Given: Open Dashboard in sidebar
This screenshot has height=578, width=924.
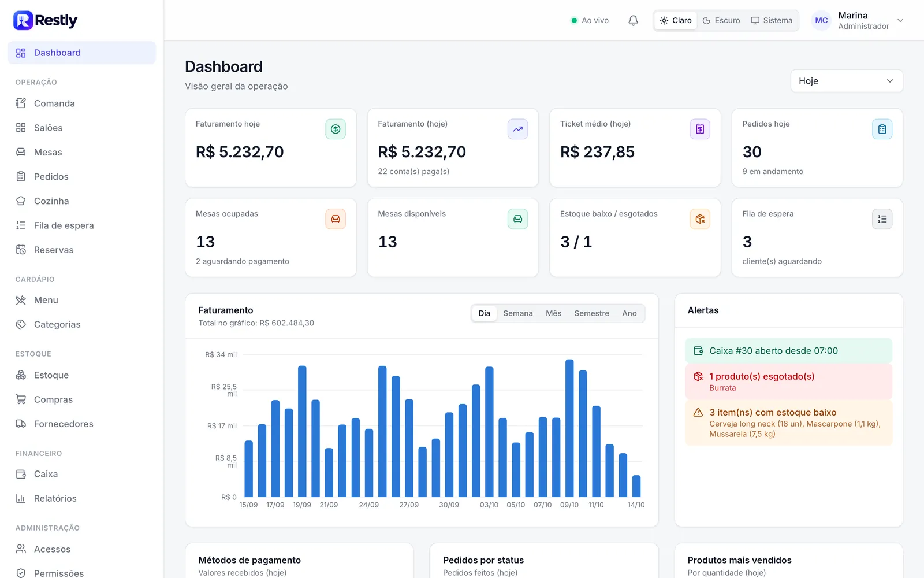Looking at the screenshot, I should point(82,53).
